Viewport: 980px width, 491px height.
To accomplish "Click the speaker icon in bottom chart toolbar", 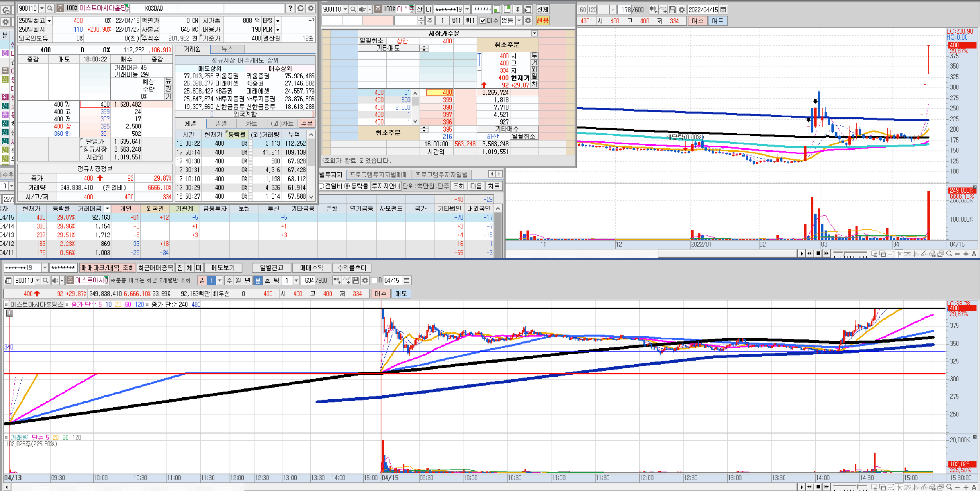I will pos(55,280).
